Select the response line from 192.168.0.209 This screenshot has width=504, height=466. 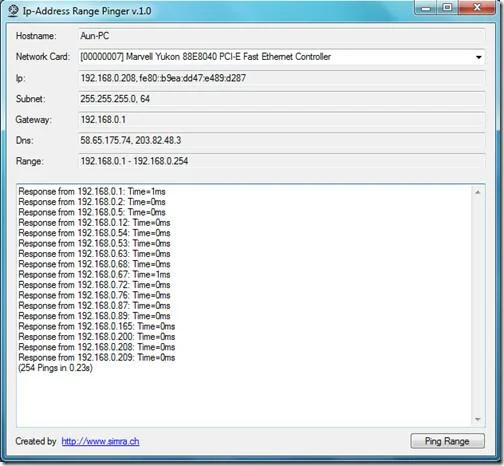tap(97, 357)
